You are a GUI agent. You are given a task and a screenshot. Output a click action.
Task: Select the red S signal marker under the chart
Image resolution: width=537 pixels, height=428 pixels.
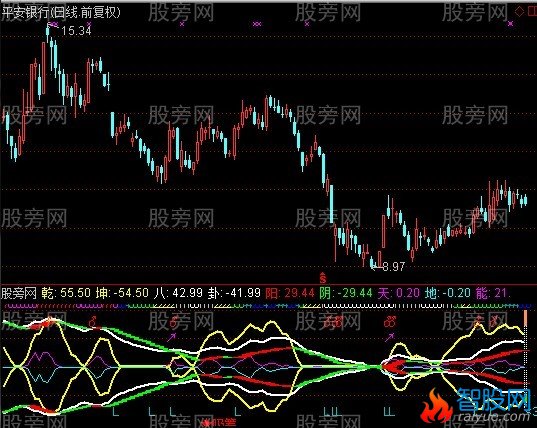click(x=322, y=277)
